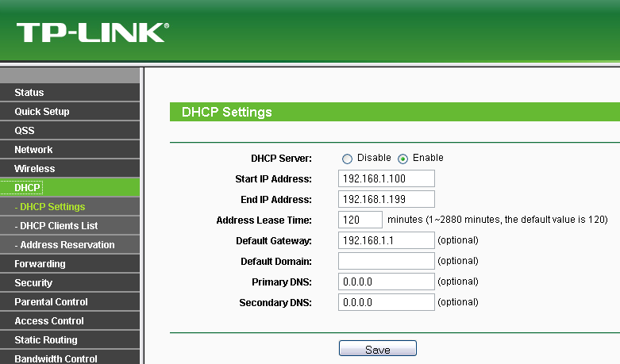Click the Secondary DNS label
The height and width of the screenshot is (364, 620).
click(x=275, y=303)
